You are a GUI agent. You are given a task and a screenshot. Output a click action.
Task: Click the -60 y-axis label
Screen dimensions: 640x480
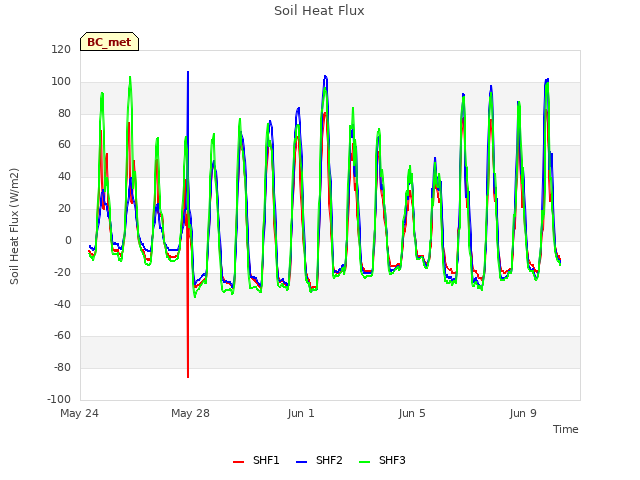click(62, 336)
